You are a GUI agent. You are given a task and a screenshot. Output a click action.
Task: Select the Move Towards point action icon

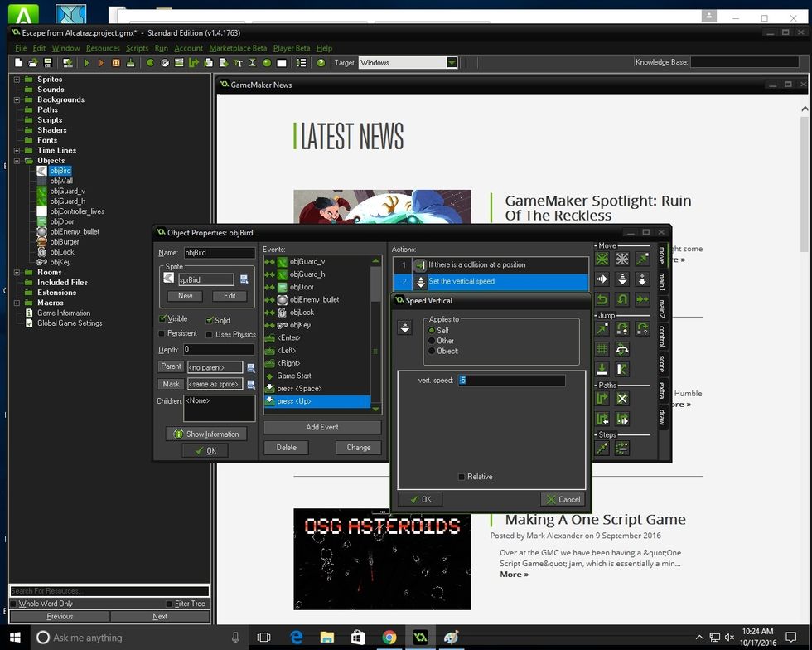(642, 259)
